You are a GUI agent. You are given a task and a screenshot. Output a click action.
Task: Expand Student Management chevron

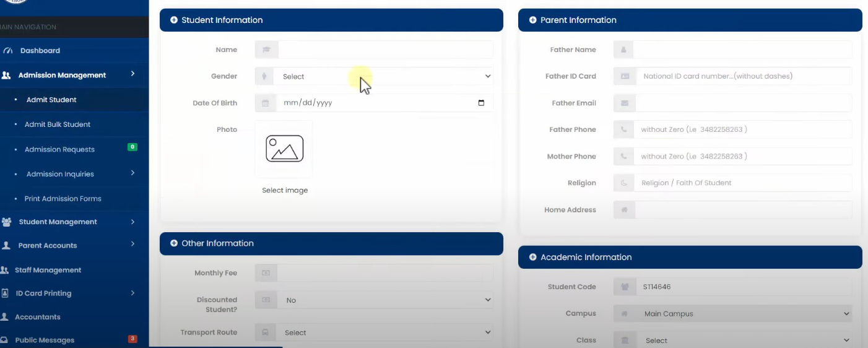coord(132,221)
